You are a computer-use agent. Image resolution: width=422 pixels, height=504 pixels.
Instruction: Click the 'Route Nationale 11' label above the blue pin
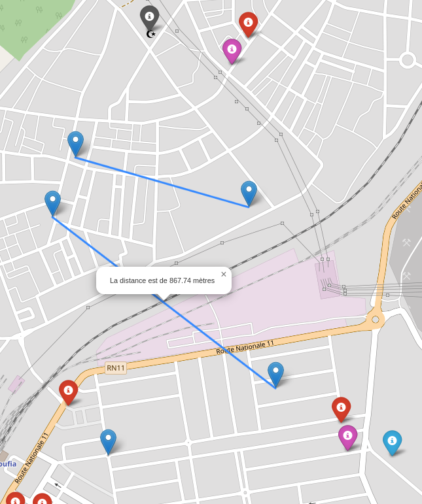[245, 348]
